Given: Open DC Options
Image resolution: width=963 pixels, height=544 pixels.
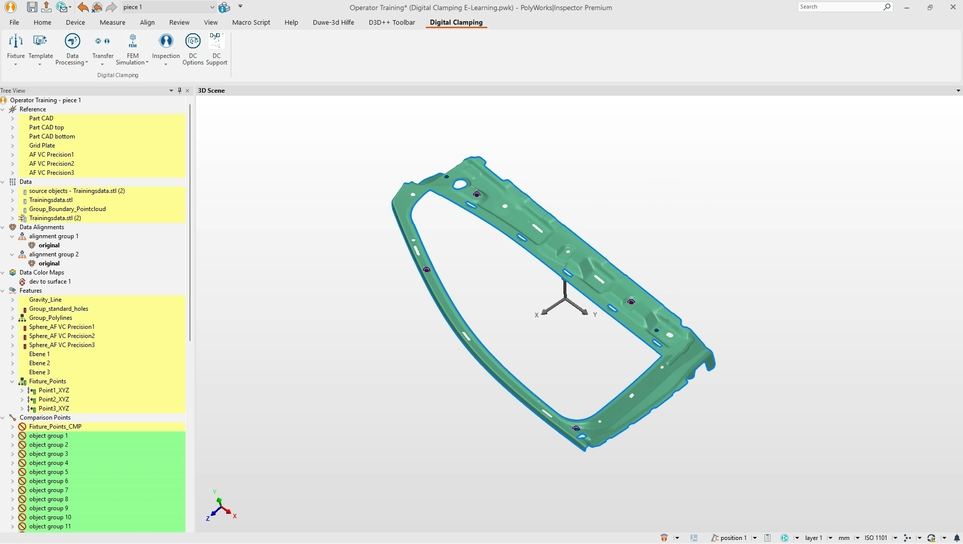Looking at the screenshot, I should (x=193, y=49).
